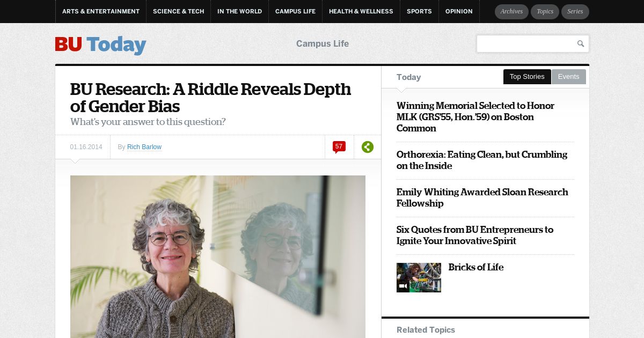Screen dimensions: 644x338
Task: Open Emily Whiting Sloan Fellowship story
Action: [482, 198]
